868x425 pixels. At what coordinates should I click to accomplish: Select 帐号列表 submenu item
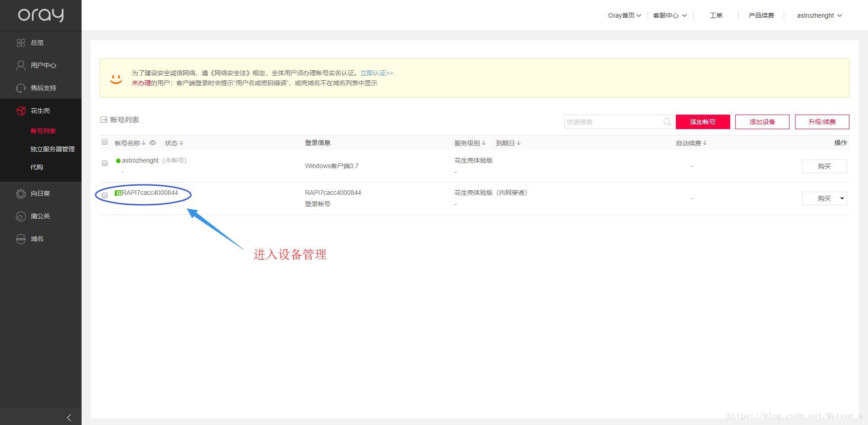point(43,131)
